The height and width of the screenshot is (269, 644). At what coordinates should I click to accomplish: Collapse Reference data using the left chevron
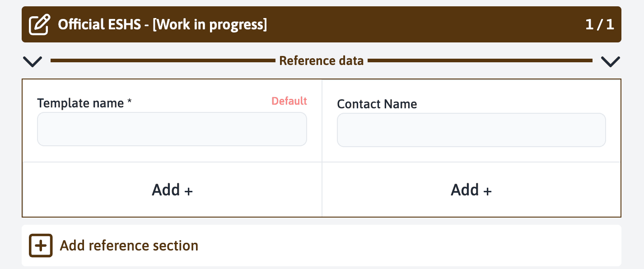coord(33,61)
